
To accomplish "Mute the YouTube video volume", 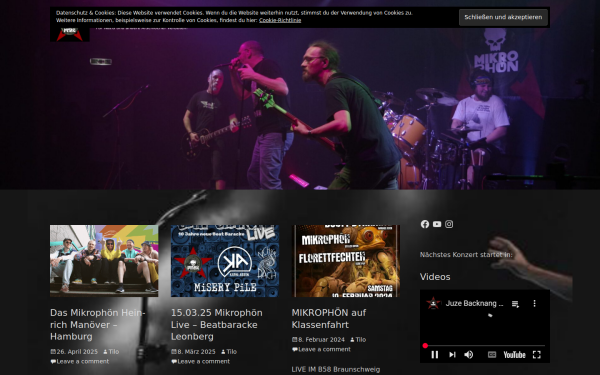I will pos(469,355).
